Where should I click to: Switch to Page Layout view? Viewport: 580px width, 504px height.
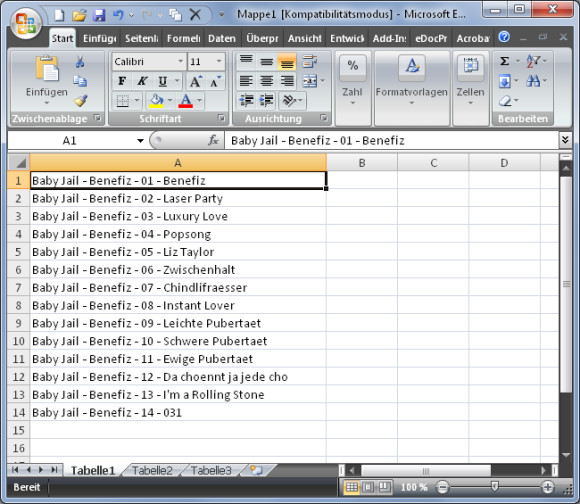tap(368, 487)
